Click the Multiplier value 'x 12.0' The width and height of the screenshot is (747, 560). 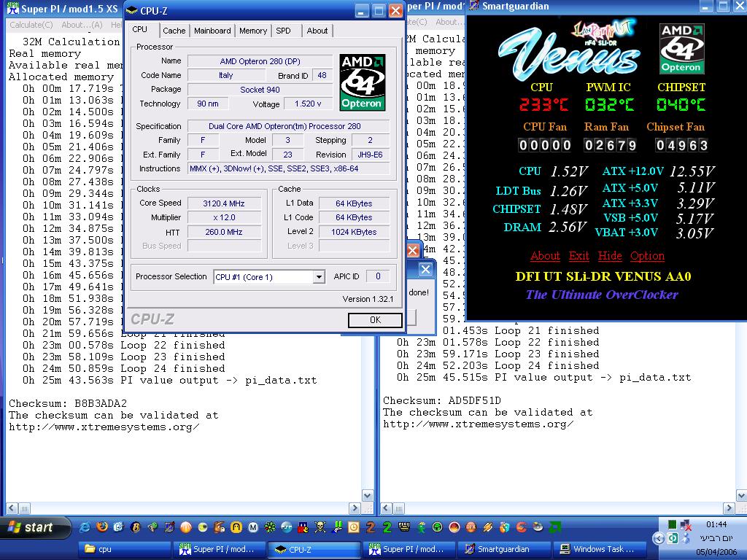[x=224, y=217]
